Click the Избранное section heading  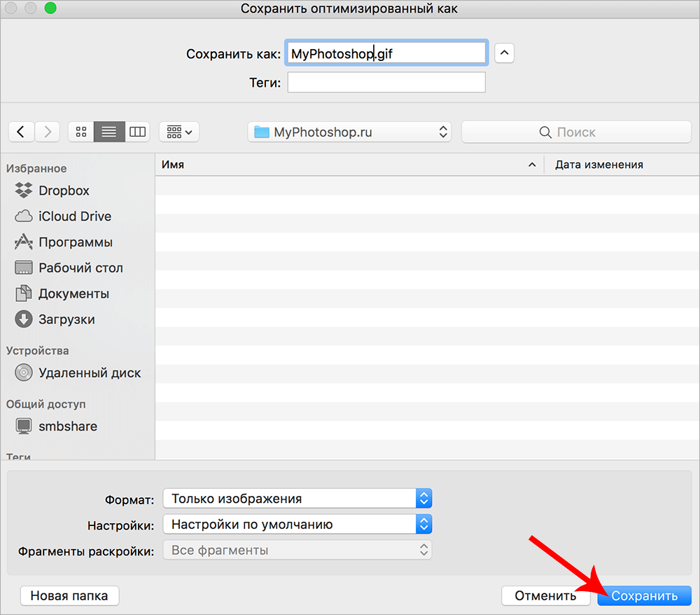click(36, 168)
